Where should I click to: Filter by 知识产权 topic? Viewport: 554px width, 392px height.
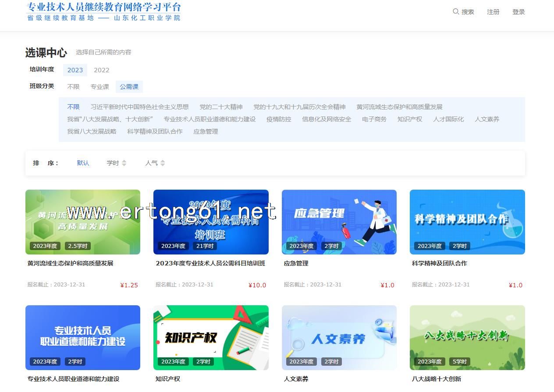(409, 119)
